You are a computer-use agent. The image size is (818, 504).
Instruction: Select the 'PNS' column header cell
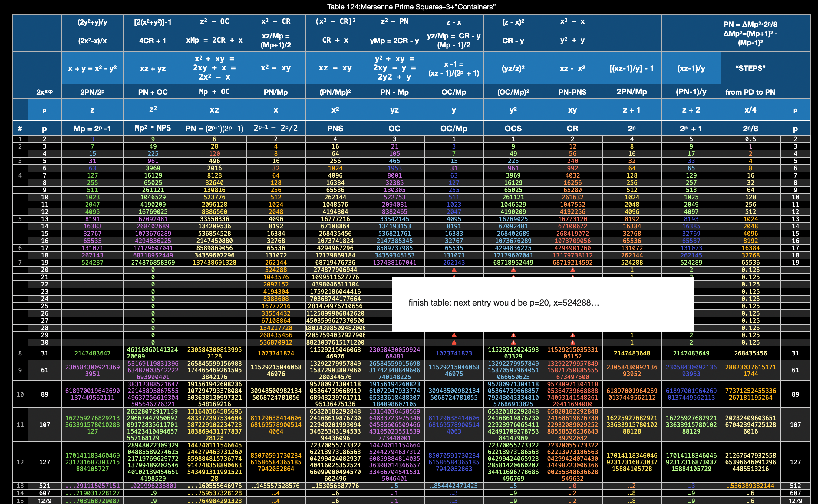[335, 128]
